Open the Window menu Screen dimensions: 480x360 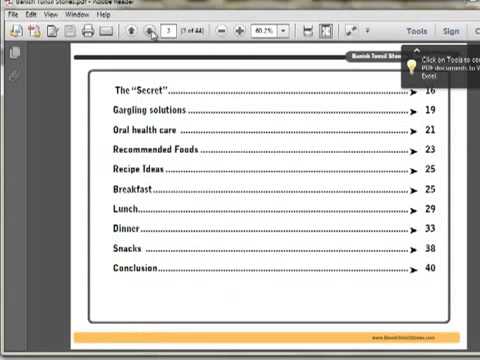pos(77,14)
